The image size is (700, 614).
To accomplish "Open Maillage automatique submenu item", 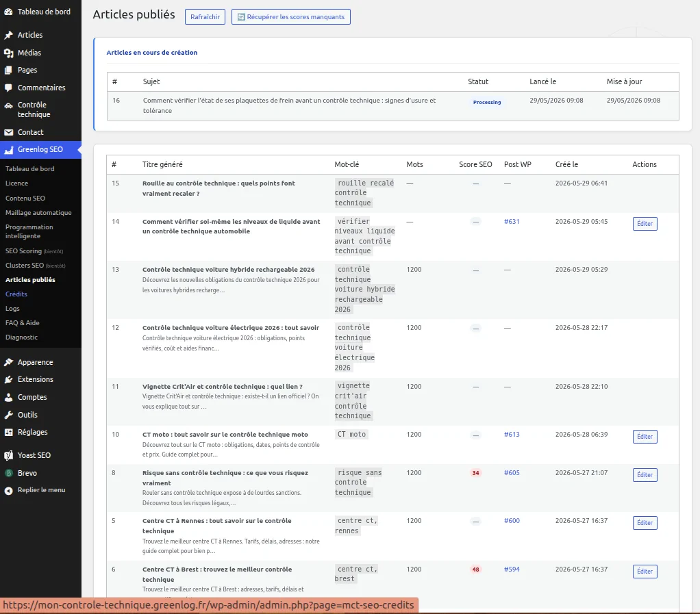I will coord(38,213).
